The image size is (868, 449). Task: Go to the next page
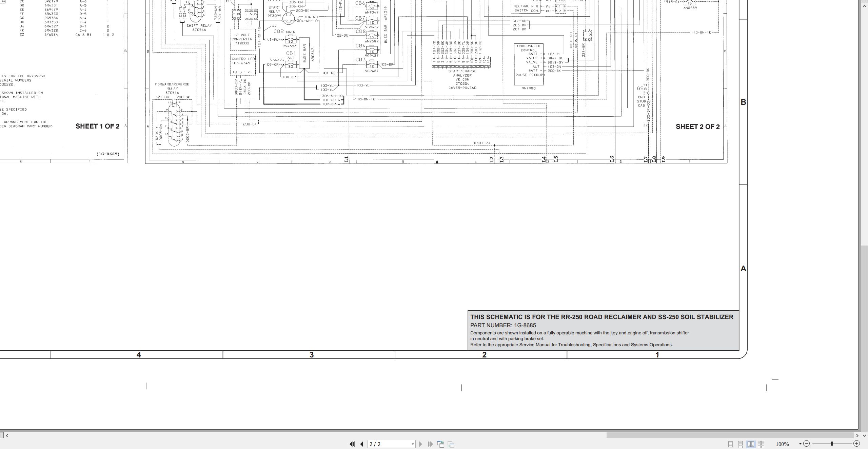click(421, 444)
